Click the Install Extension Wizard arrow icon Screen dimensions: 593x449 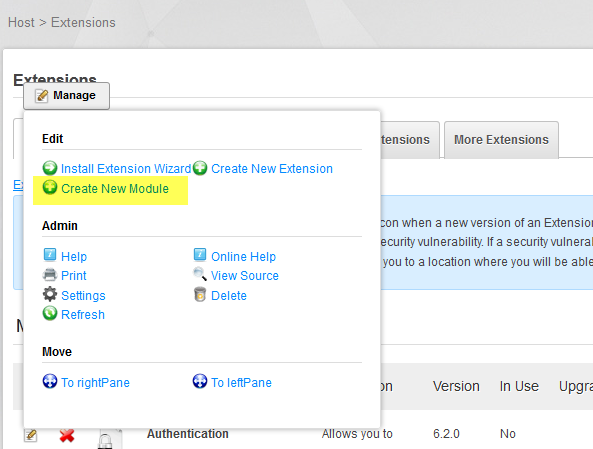[50, 168]
